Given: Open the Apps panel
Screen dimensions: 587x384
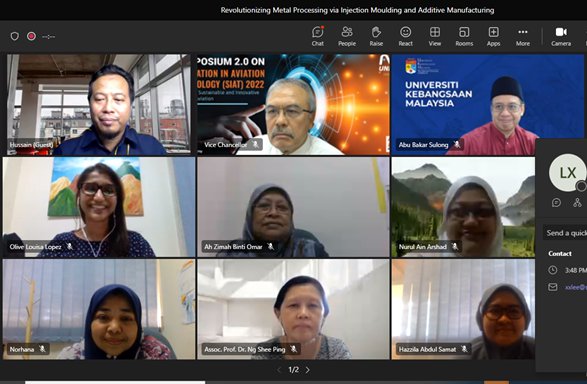Looking at the screenshot, I should (493, 36).
